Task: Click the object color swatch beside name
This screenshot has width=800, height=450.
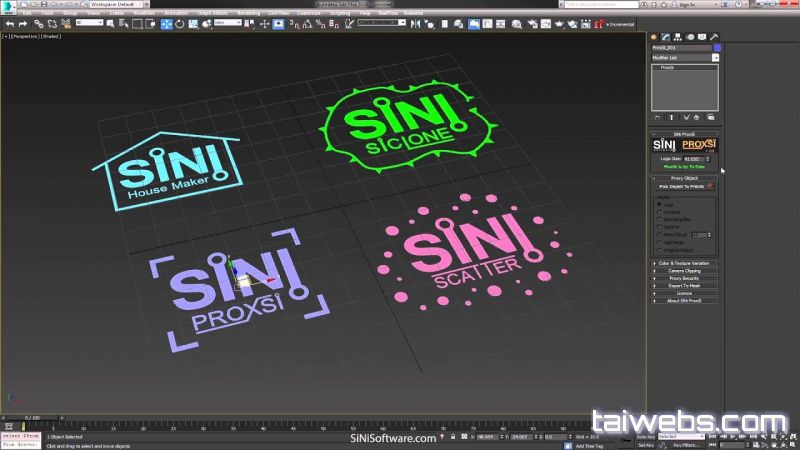Action: [x=715, y=47]
